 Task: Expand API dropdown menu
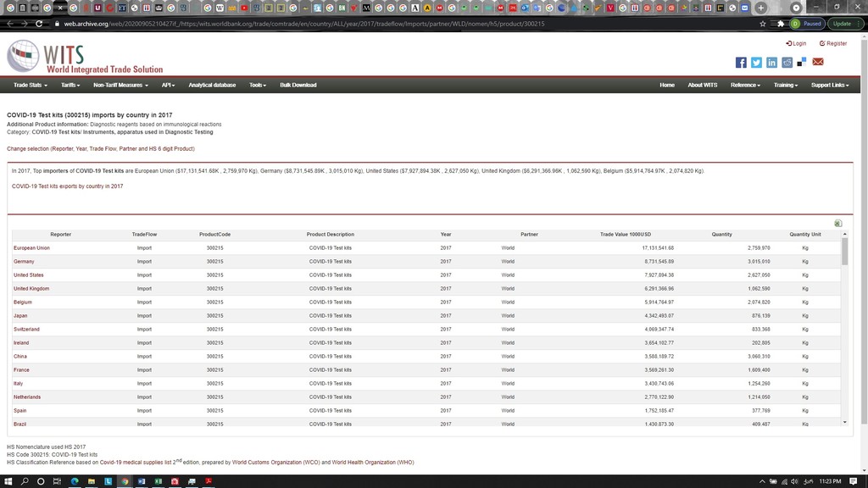(x=169, y=86)
